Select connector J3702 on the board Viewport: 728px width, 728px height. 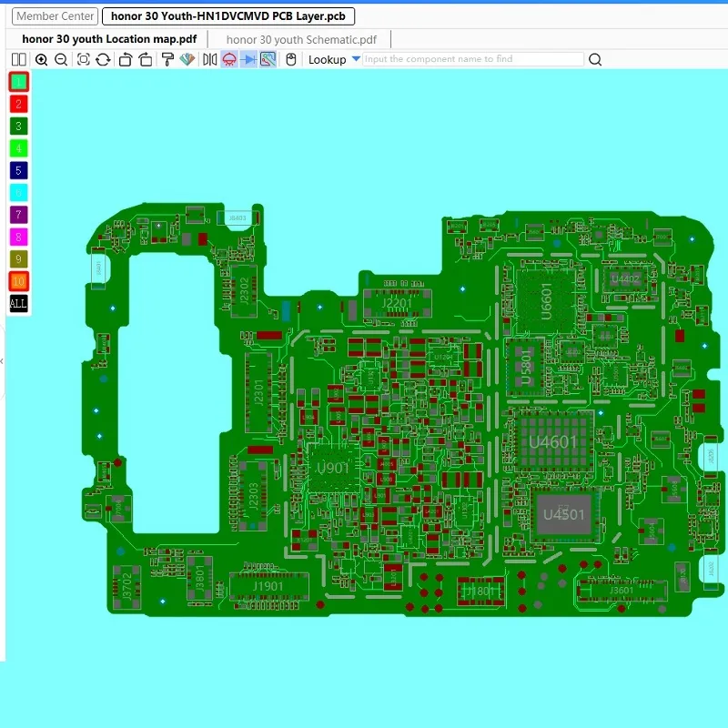coord(126,586)
